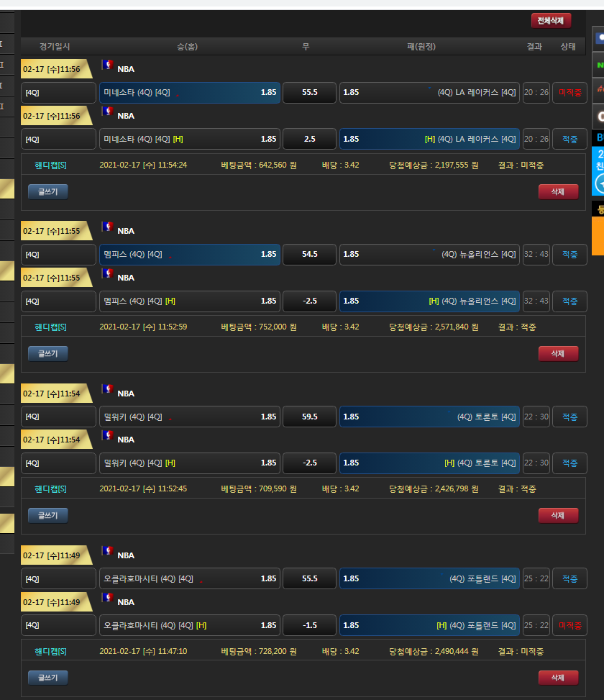604x700 pixels.
Task: Click the NBA logo above the Memphis -2.5 handicap row
Action: 108,274
